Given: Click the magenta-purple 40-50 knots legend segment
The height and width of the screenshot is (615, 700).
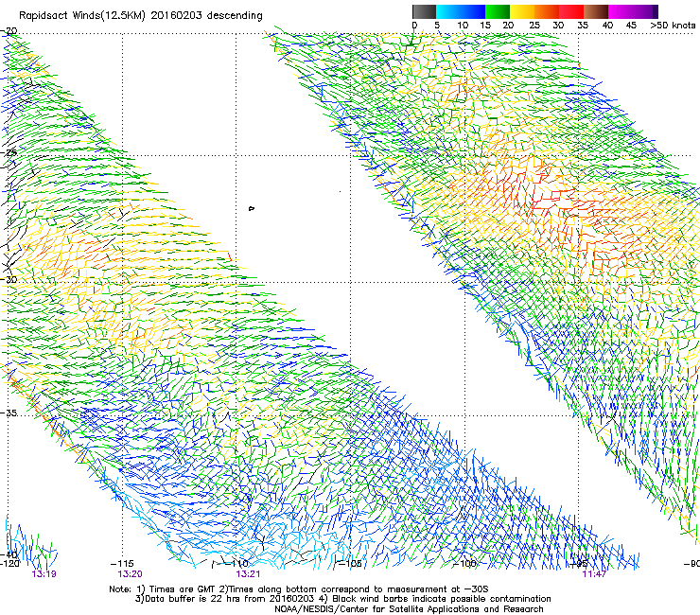Looking at the screenshot, I should pyautogui.click(x=633, y=11).
